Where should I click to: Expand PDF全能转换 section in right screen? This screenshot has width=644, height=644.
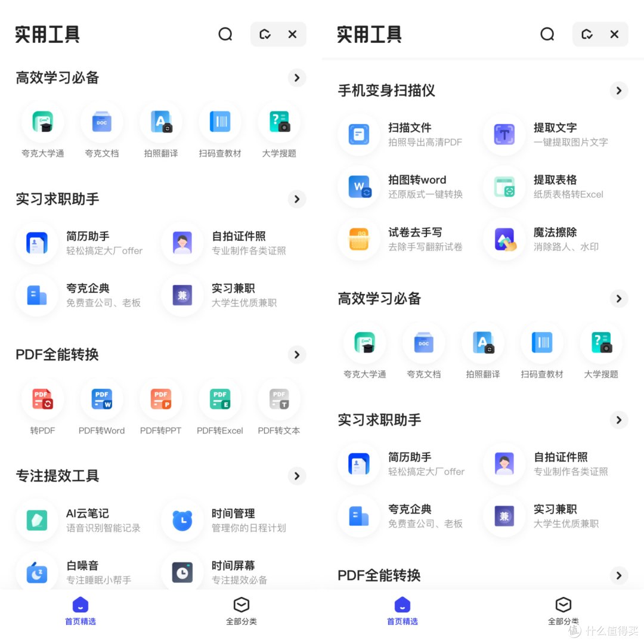click(x=619, y=575)
